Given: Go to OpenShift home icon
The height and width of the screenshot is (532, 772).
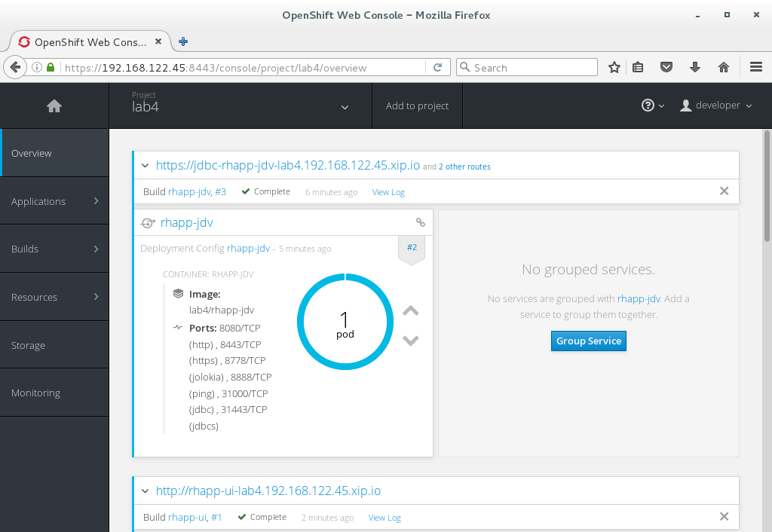Looking at the screenshot, I should point(54,105).
